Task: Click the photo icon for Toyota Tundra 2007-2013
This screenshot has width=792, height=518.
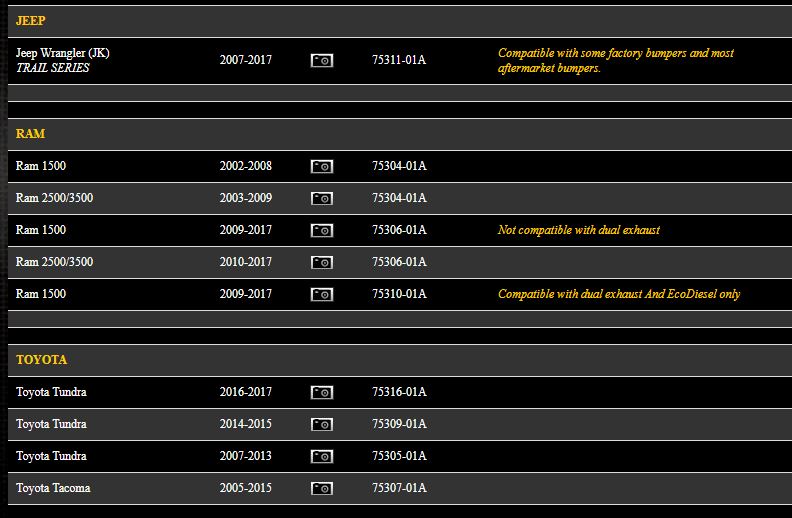Action: tap(322, 456)
